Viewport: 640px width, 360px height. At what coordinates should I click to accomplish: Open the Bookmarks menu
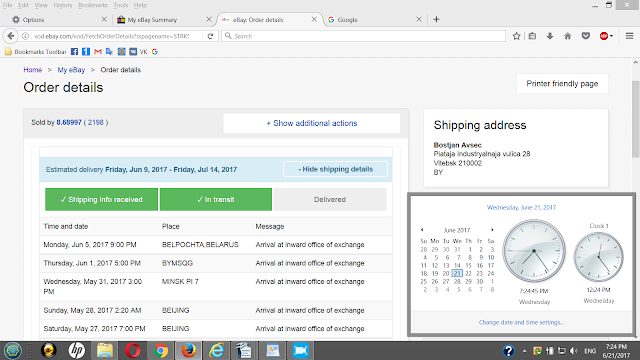tap(93, 5)
